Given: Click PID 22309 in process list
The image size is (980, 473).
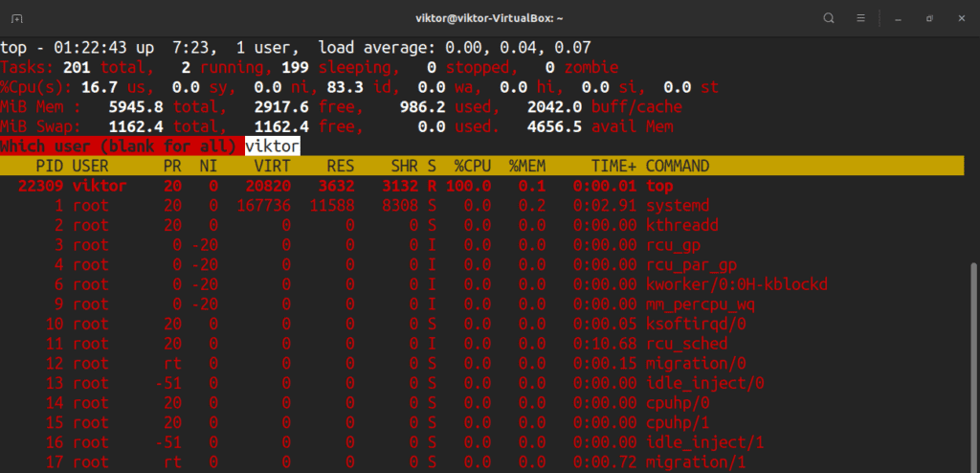Looking at the screenshot, I should 40,187.
